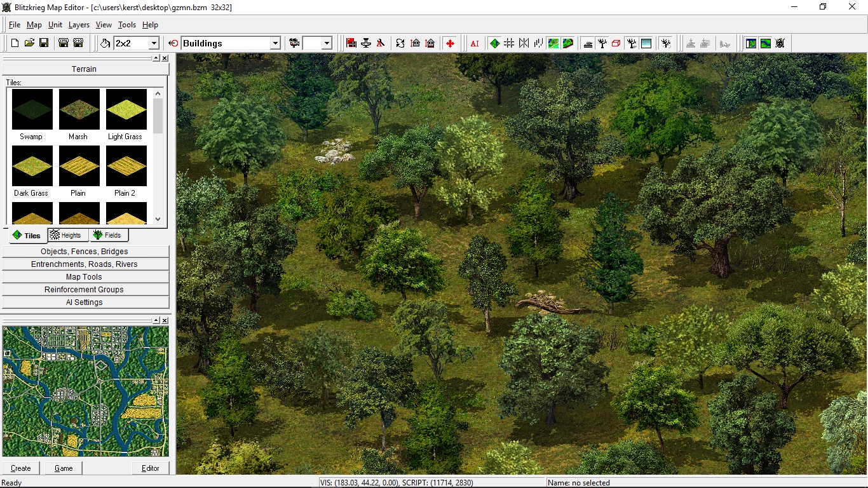Click the New map toolbar icon
This screenshot has height=488, width=868.
click(x=15, y=43)
